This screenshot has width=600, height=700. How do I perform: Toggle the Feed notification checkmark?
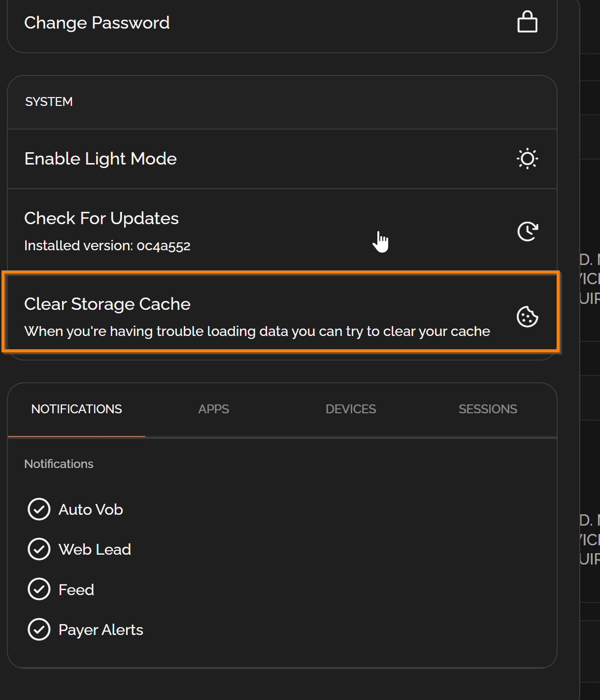coord(39,589)
